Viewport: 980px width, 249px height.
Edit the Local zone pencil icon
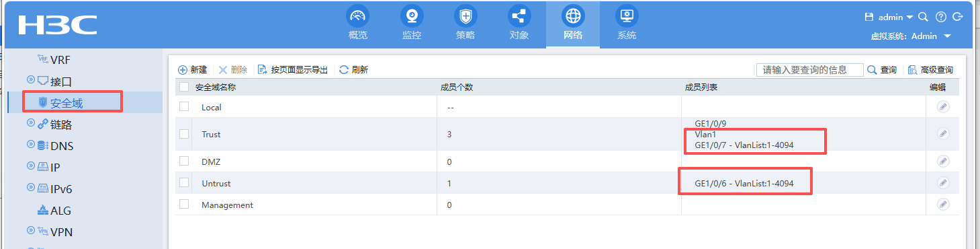pos(943,106)
